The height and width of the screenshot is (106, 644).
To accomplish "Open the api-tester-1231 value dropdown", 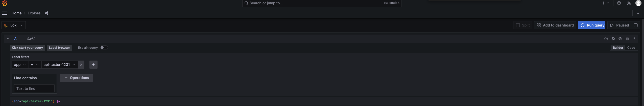I will tap(59, 65).
